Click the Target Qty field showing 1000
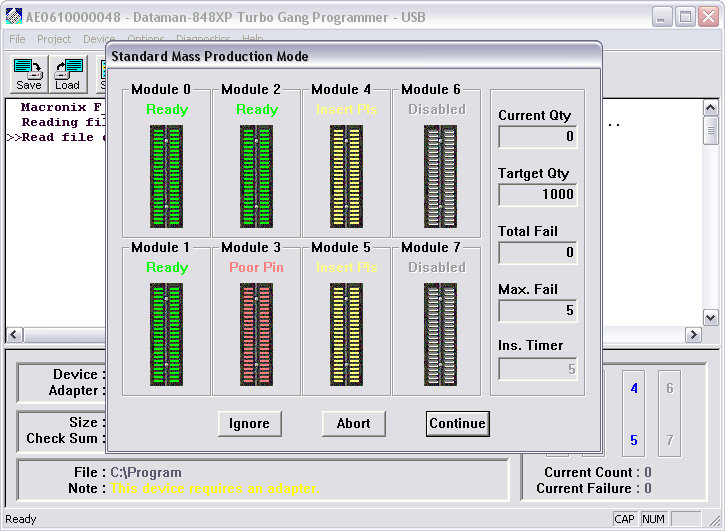This screenshot has height=531, width=725. (538, 194)
